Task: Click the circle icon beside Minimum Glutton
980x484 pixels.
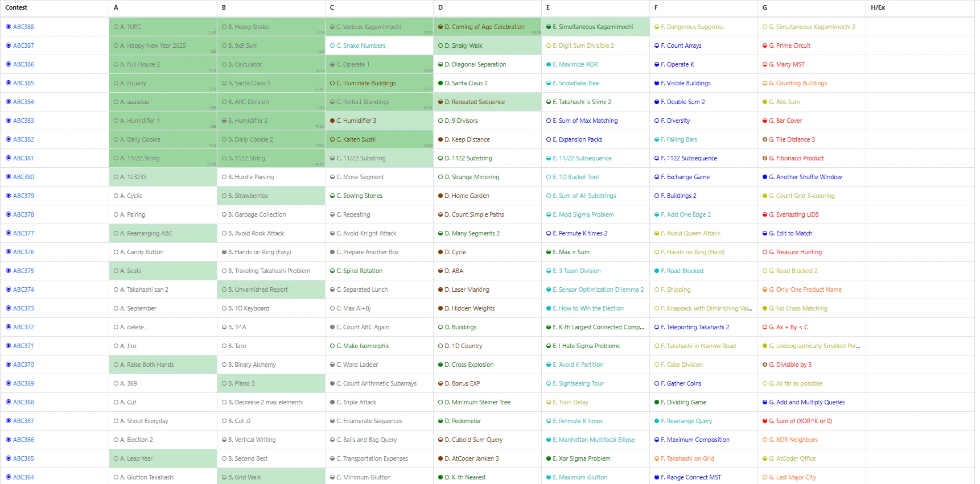Action: click(332, 477)
